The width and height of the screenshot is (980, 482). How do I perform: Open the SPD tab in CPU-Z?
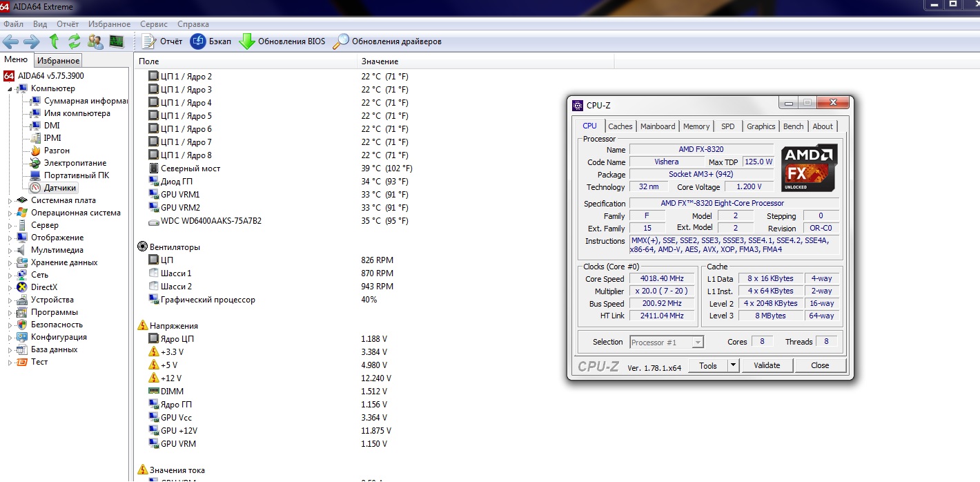coord(728,126)
